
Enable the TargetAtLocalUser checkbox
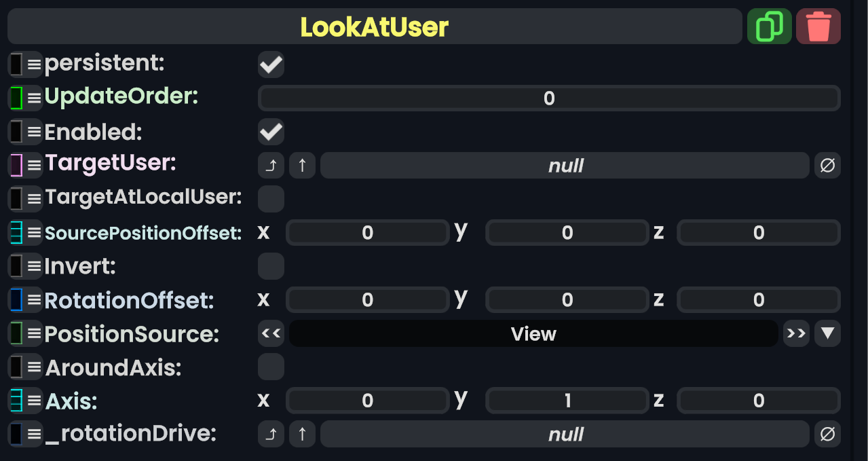click(271, 199)
